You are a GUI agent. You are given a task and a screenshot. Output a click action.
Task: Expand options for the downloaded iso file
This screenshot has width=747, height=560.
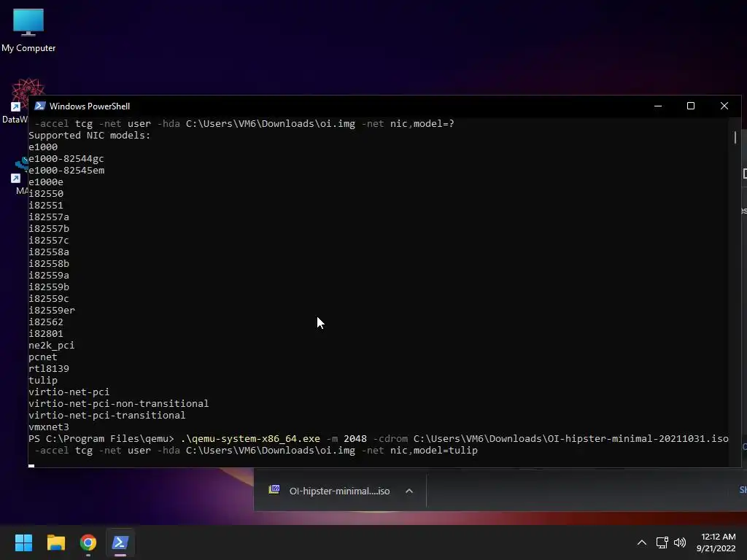pos(409,491)
